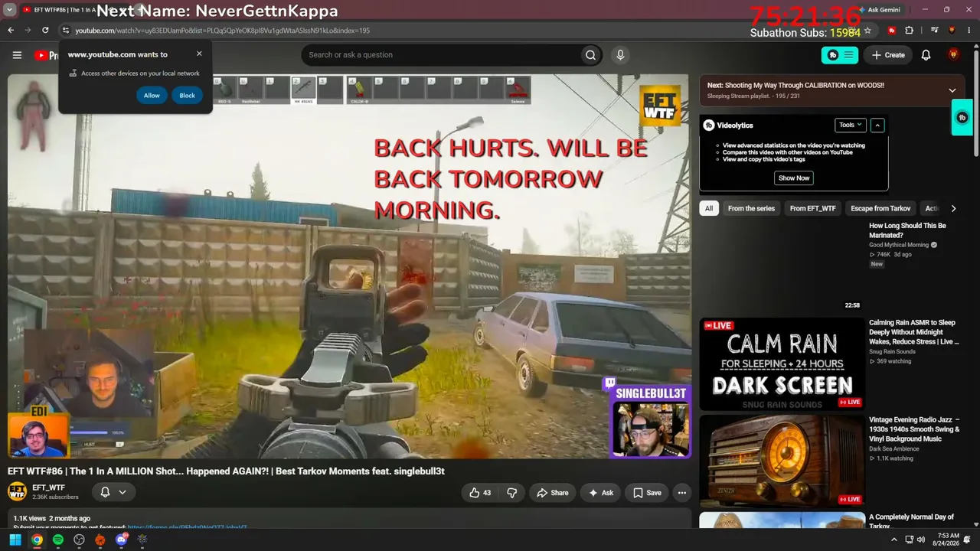Share this video
980x551 pixels.
[x=553, y=493]
